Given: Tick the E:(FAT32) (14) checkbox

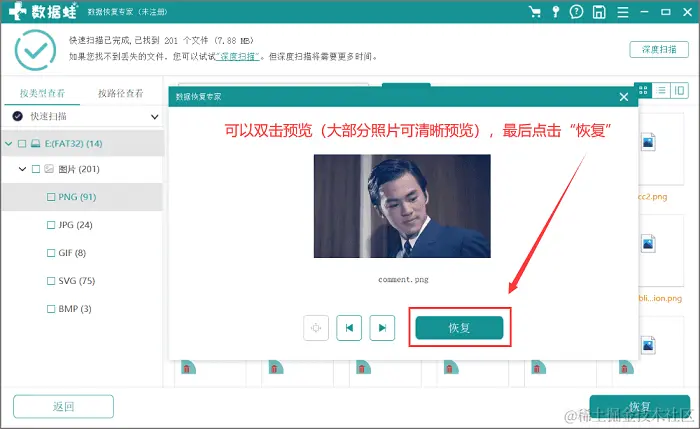Looking at the screenshot, I should click(x=22, y=143).
